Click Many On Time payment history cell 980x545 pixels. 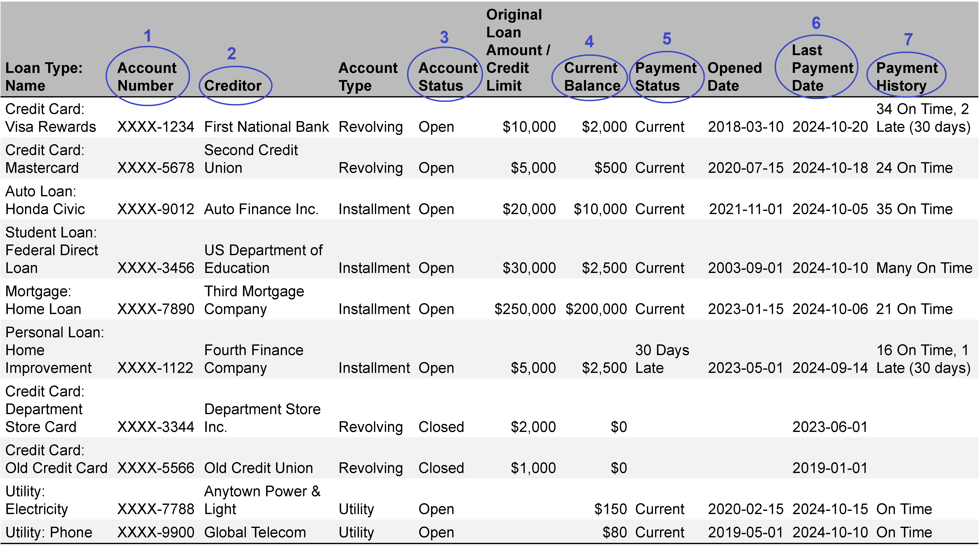(x=924, y=268)
